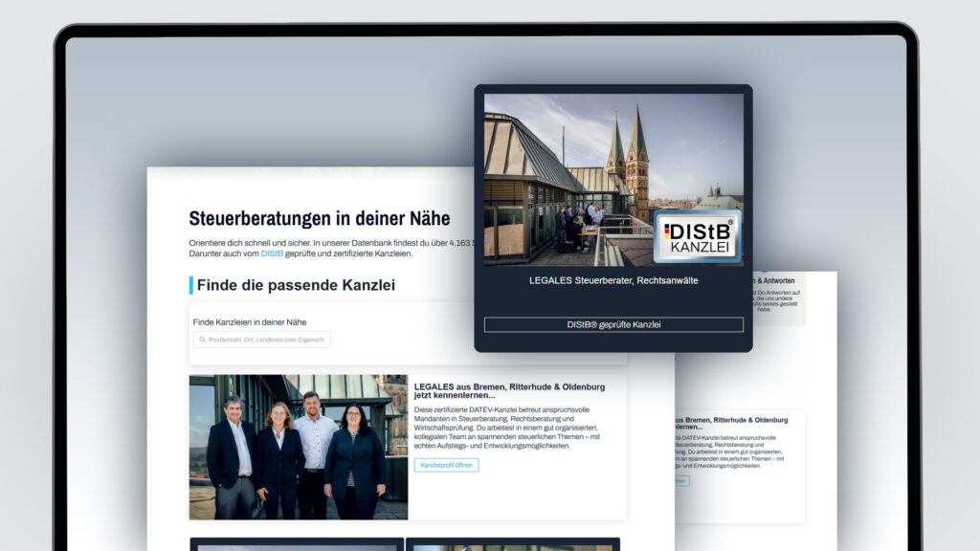Click the 'Steuerberatungen in deiner Nähe' page heading
Image resolution: width=980 pixels, height=551 pixels.
319,219
